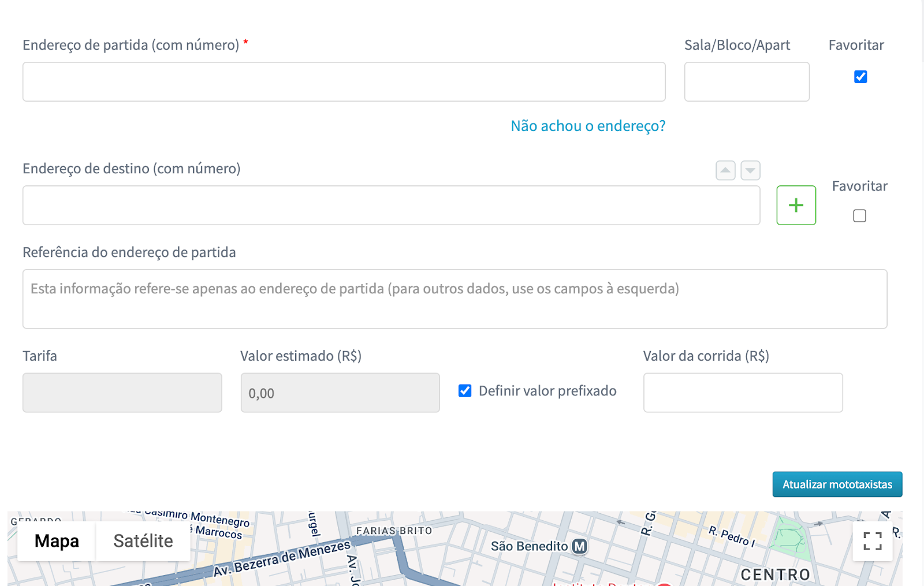Image resolution: width=924 pixels, height=586 pixels.
Task: Click the greyed-out Tarifa field
Action: (122, 393)
